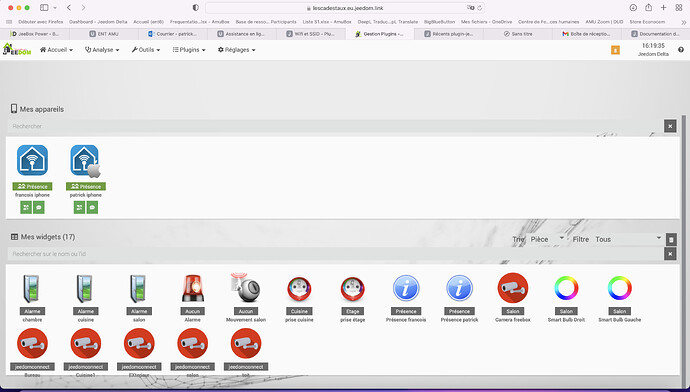
Task: Switch to the Courrier - patrick tab
Action: tap(173, 34)
